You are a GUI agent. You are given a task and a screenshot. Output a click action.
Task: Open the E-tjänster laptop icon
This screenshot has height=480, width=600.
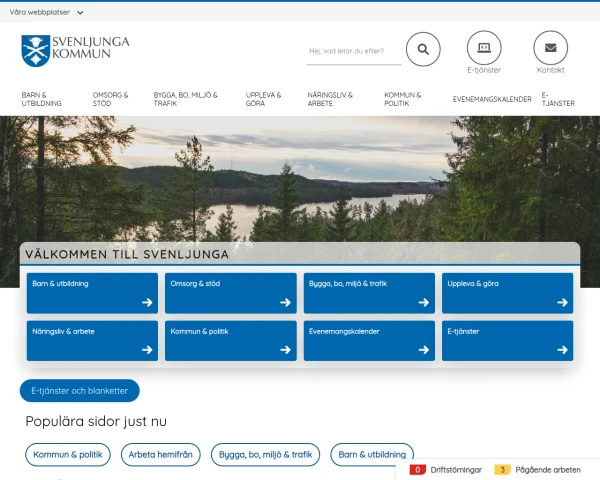(x=484, y=48)
